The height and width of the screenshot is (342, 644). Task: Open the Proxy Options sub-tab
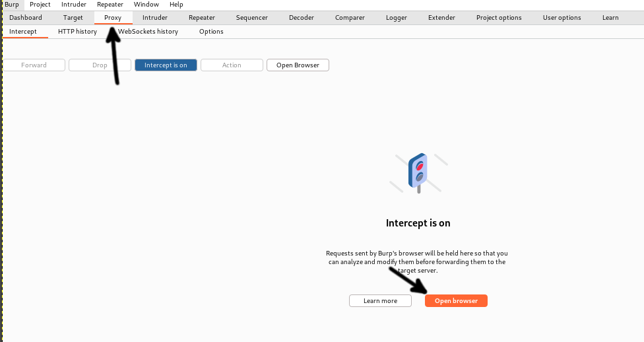coord(211,32)
